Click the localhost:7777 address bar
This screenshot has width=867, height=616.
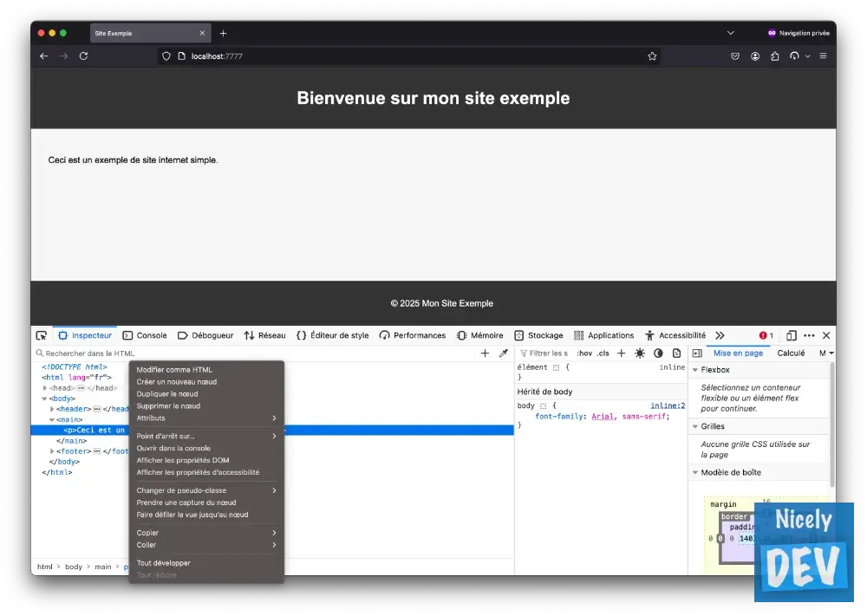pyautogui.click(x=409, y=55)
